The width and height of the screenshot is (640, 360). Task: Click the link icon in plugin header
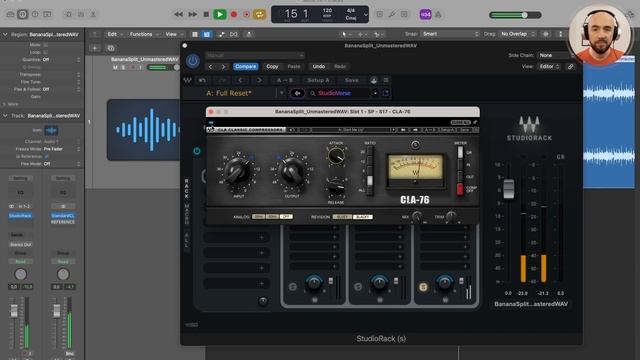tap(571, 67)
